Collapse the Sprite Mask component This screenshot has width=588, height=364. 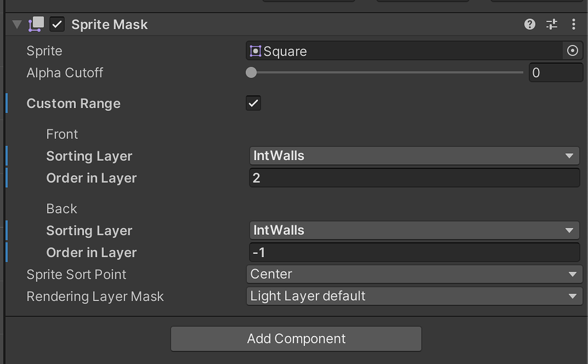tap(17, 24)
